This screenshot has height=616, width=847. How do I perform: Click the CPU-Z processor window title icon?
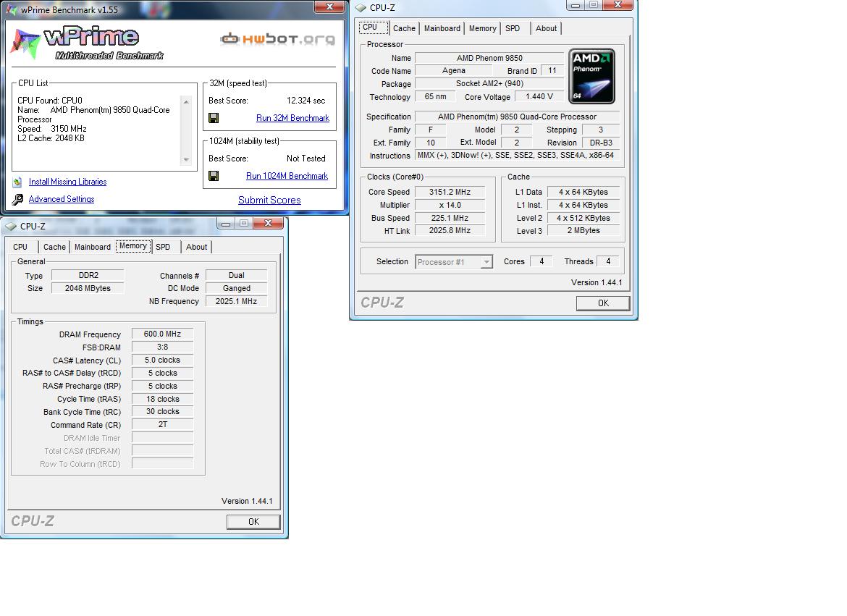click(x=361, y=7)
